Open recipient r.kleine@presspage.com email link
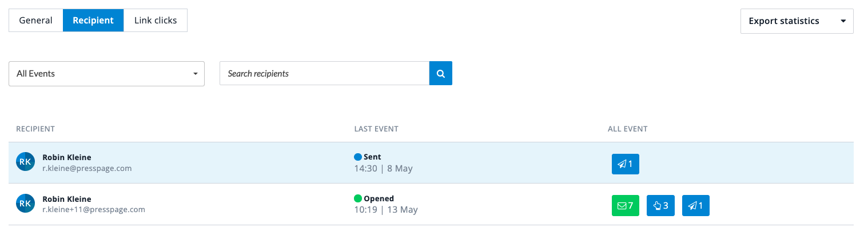 [x=87, y=169]
